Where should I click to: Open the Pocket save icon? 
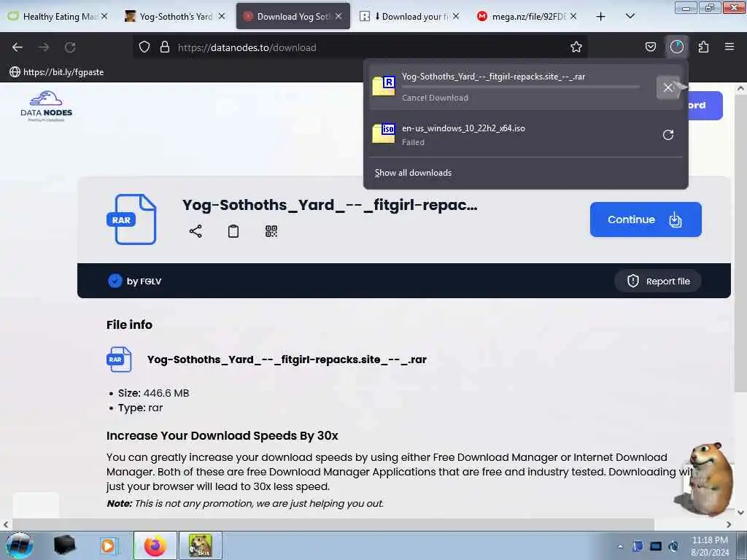650,47
